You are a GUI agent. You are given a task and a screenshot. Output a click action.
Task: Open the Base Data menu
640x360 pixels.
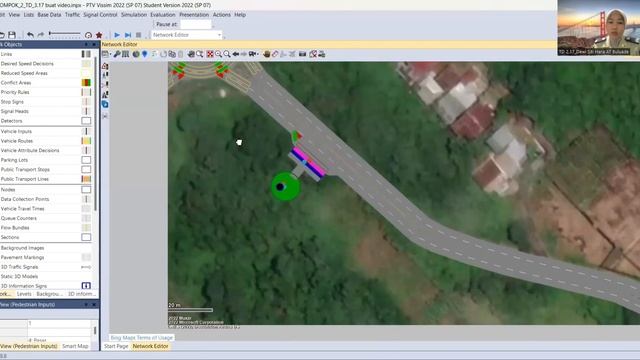[49, 15]
